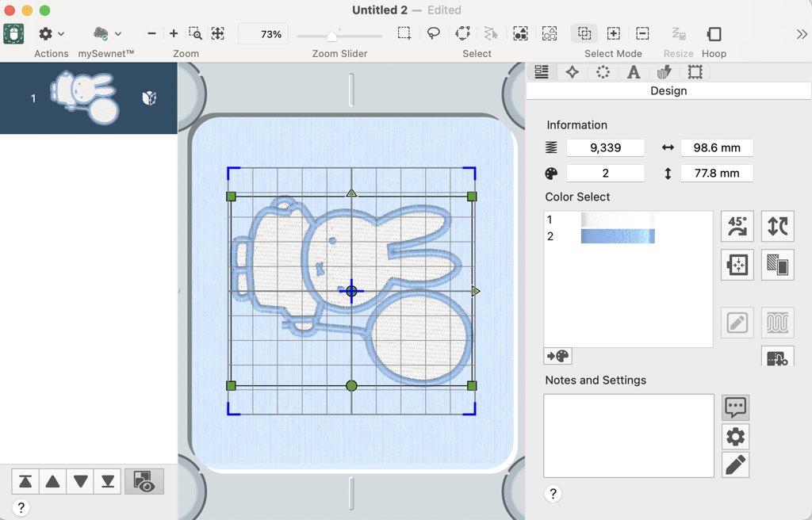Toggle Display All Designs eye button
The height and width of the screenshot is (520, 812).
pyautogui.click(x=144, y=482)
